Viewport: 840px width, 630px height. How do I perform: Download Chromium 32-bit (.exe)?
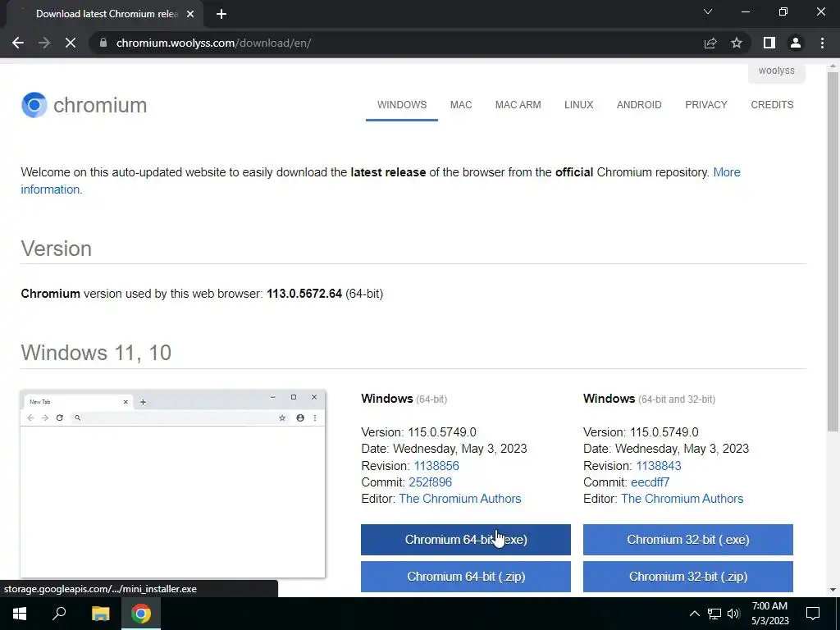coord(688,540)
